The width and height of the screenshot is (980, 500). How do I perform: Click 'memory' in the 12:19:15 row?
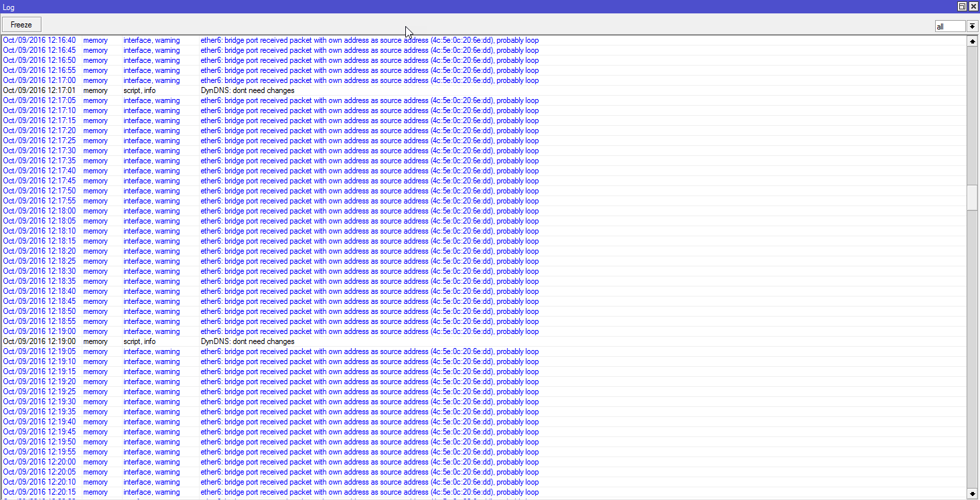pyautogui.click(x=95, y=371)
